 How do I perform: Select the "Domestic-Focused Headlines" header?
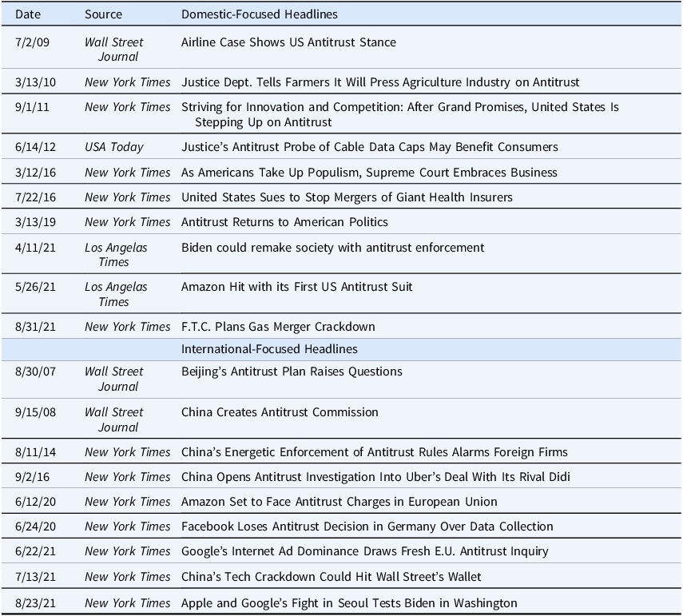259,14
